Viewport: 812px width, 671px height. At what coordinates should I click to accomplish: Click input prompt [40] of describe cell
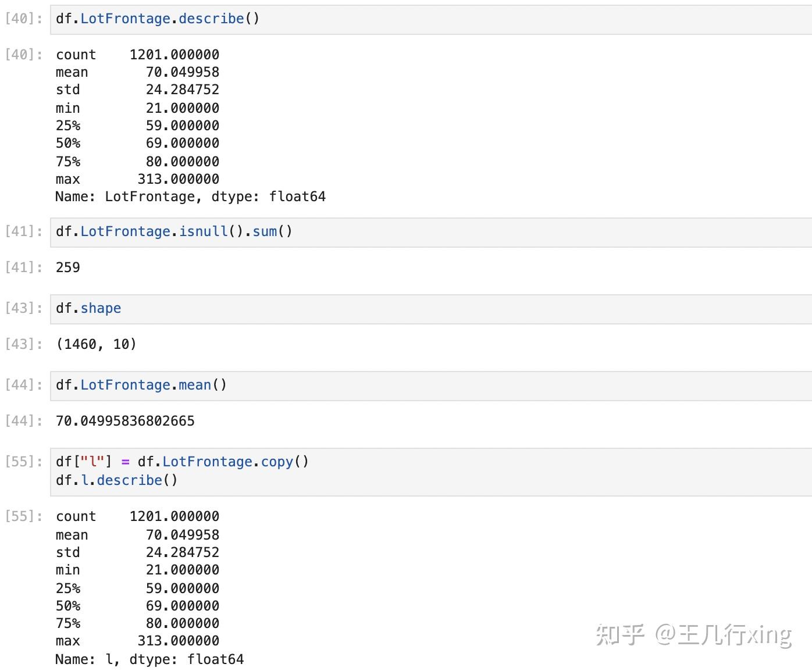(24, 19)
